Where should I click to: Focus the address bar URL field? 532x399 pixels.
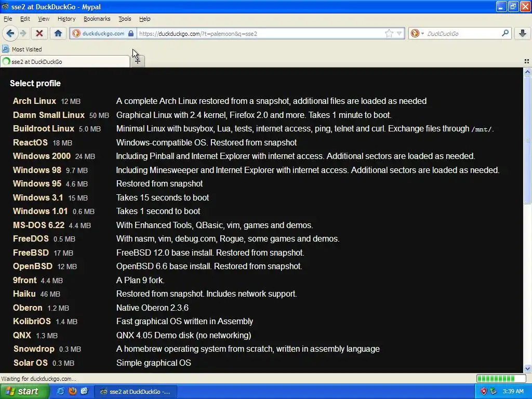261,33
